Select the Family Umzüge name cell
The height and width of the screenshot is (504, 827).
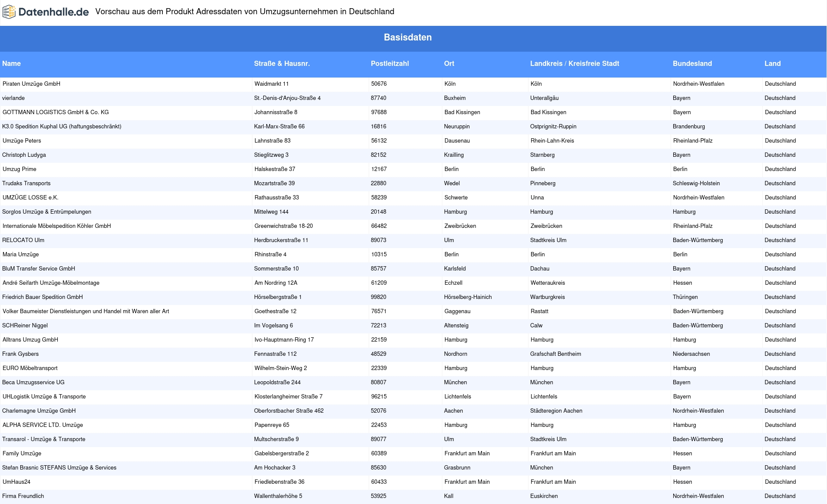coord(22,454)
